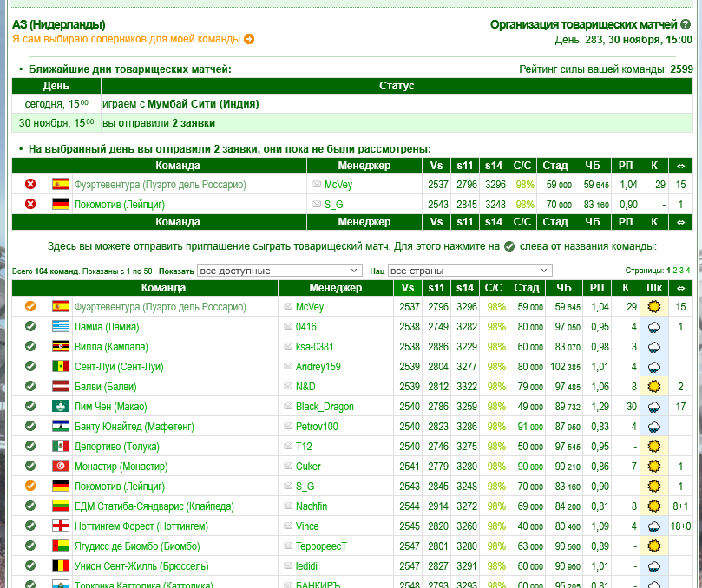Send invitation checkmark for Ноттингем Форест
The image size is (702, 588).
pyautogui.click(x=30, y=526)
